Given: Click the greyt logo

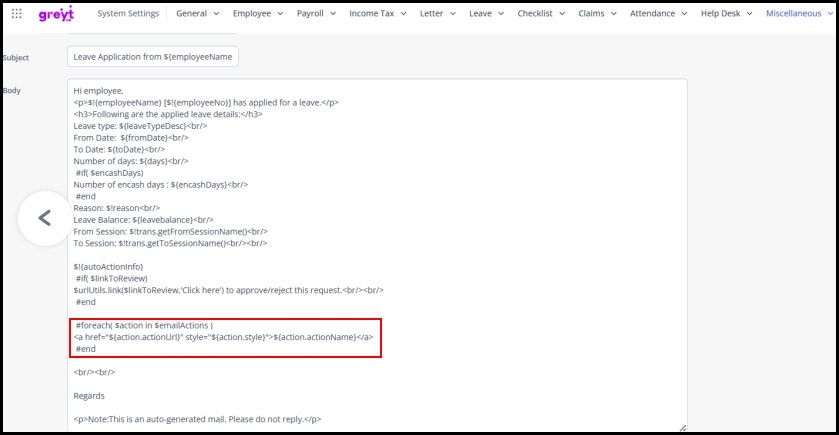Looking at the screenshot, I should (56, 14).
